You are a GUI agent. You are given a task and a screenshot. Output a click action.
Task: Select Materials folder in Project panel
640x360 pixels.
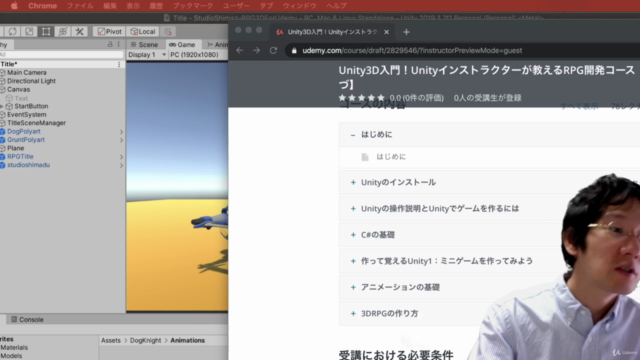(14, 348)
